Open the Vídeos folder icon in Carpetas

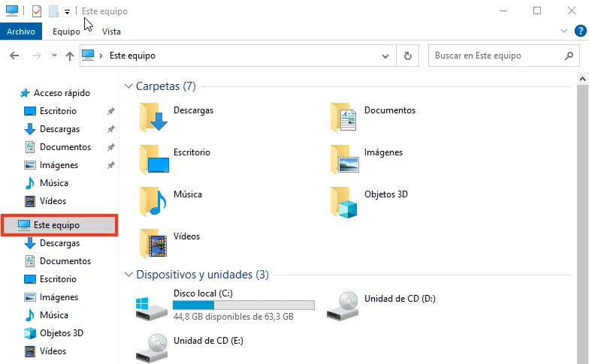153,243
